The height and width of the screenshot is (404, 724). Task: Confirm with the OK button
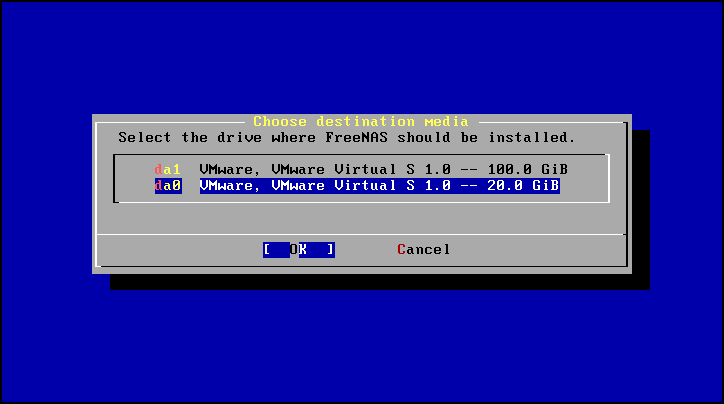(299, 250)
